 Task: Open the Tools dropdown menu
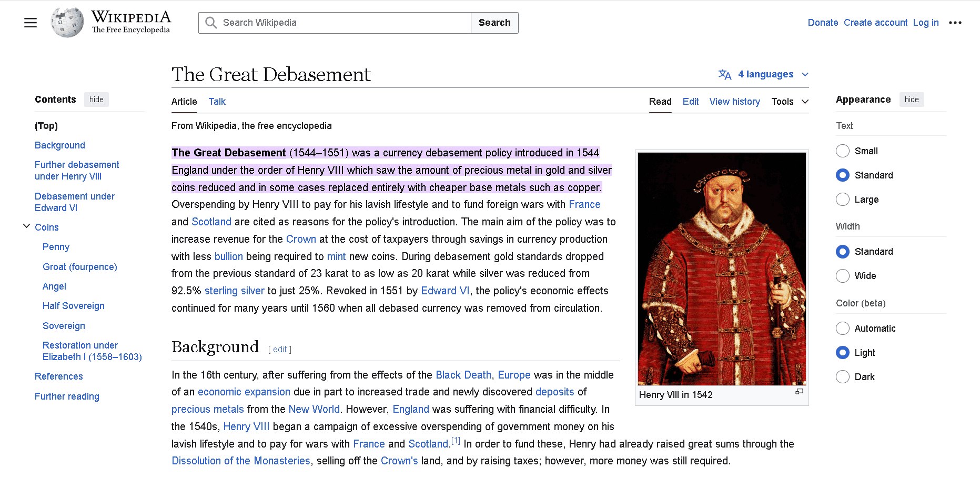(790, 102)
